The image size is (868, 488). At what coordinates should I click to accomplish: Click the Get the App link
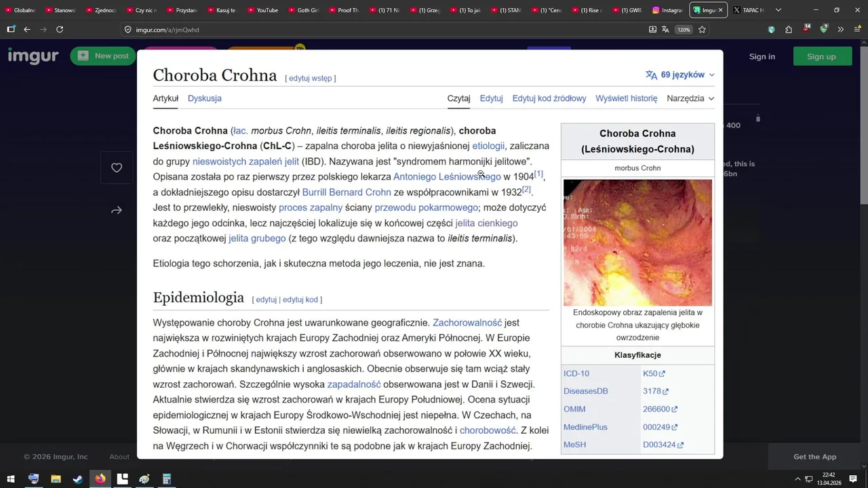(x=815, y=457)
